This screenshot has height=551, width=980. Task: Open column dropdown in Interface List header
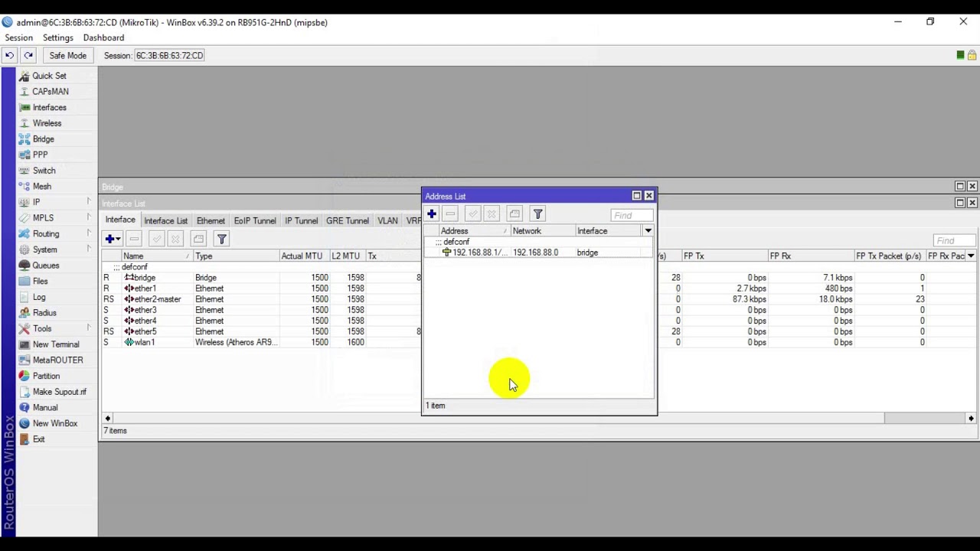pyautogui.click(x=971, y=256)
